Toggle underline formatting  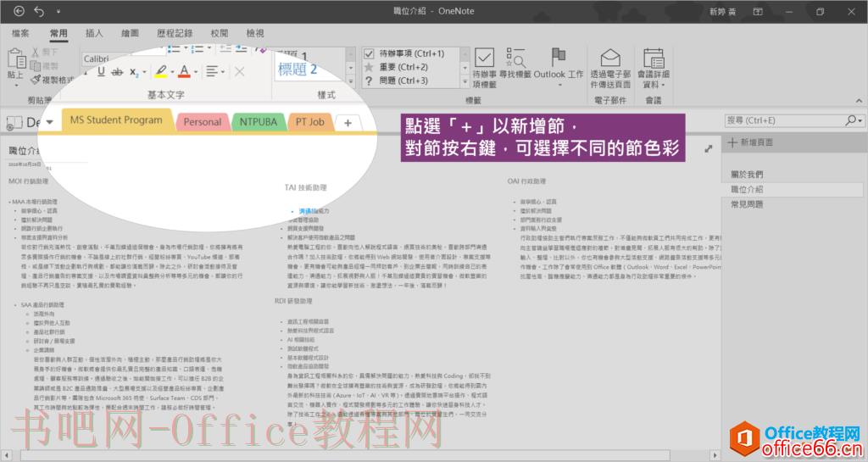(x=101, y=71)
